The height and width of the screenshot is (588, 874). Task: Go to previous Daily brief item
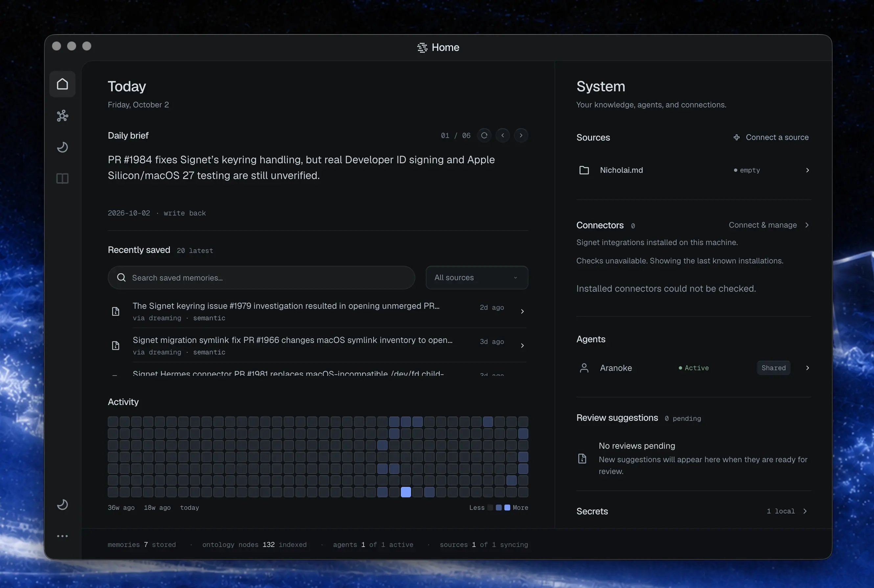503,135
